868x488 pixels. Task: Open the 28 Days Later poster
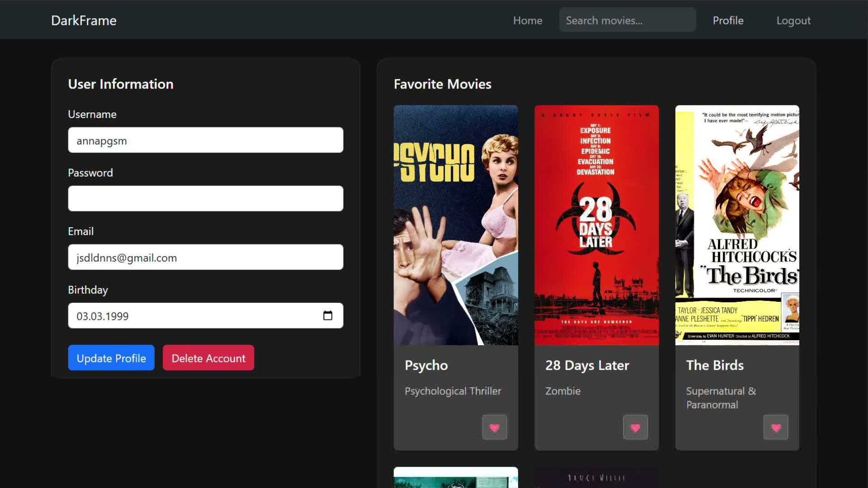coord(597,225)
